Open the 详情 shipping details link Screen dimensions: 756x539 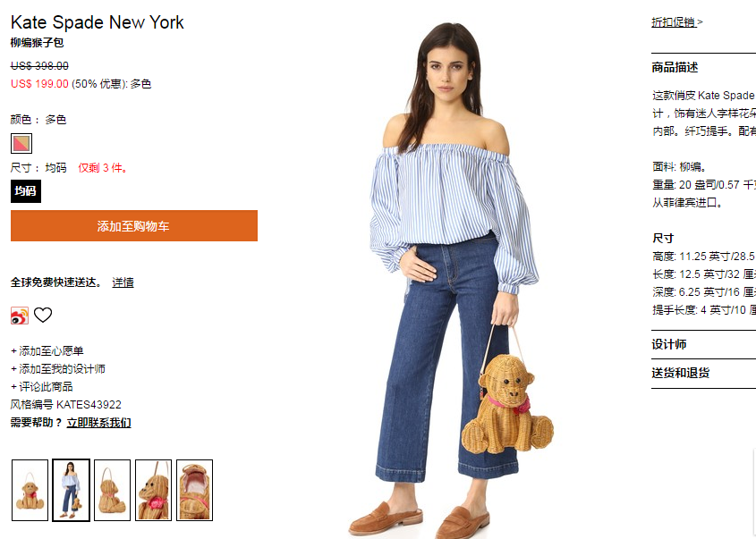point(123,282)
